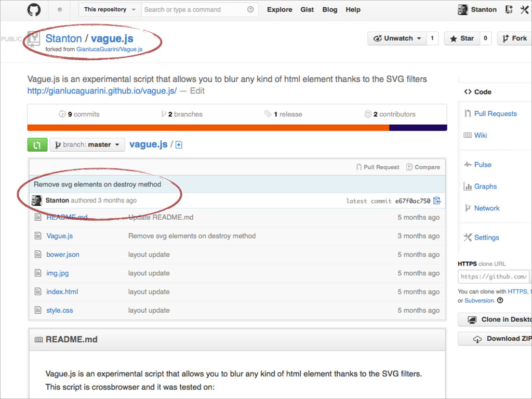Click the notifications dot indicator
Screen dimensions: 532x399
(60, 9)
